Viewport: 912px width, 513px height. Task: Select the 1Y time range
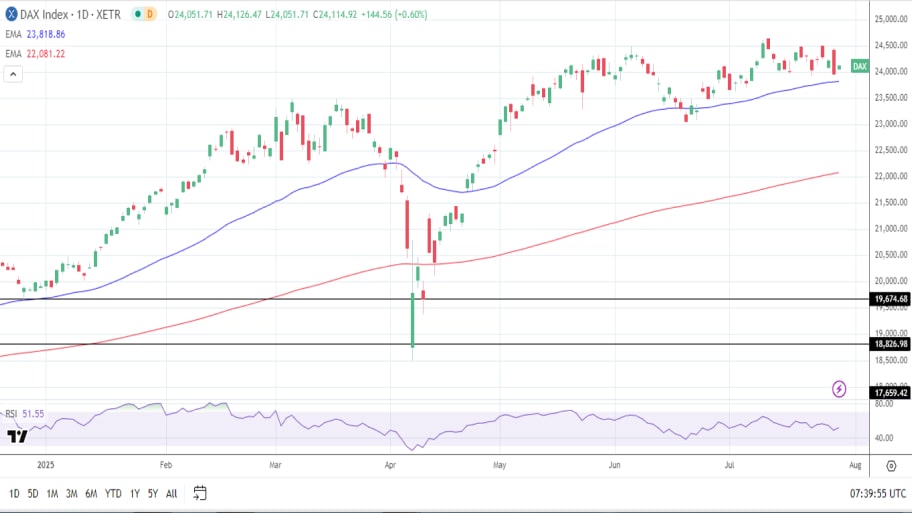[135, 493]
